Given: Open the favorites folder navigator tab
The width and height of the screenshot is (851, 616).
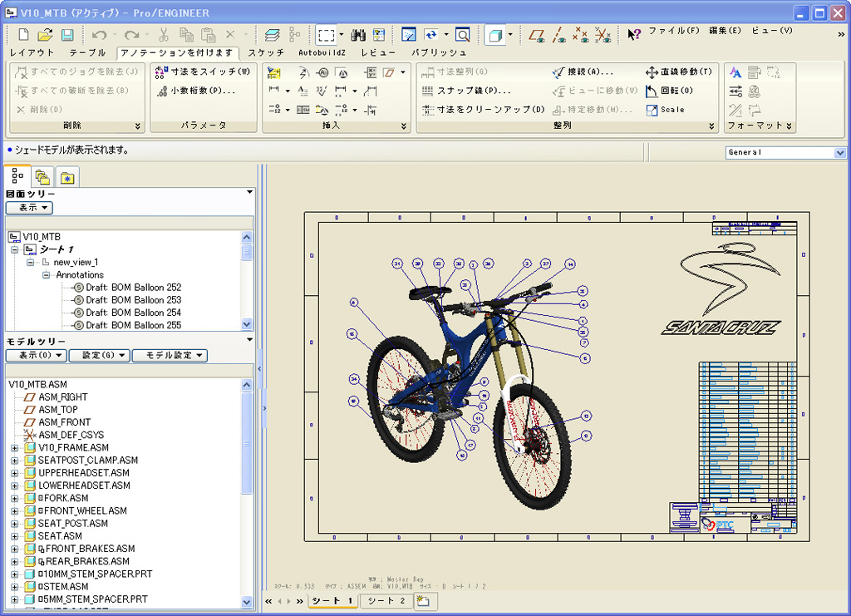Looking at the screenshot, I should tap(66, 177).
